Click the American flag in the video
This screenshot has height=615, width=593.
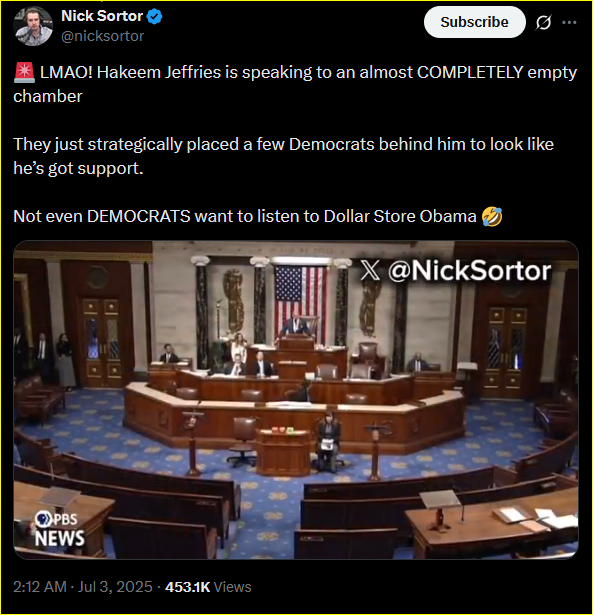point(300,300)
